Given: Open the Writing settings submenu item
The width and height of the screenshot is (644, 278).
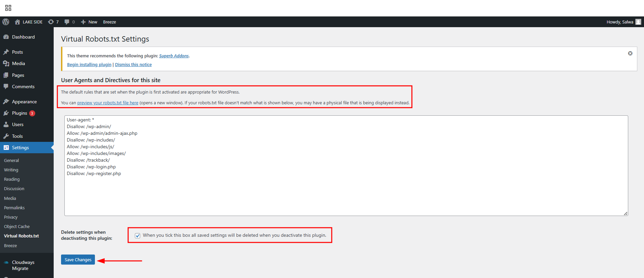Looking at the screenshot, I should tap(11, 170).
